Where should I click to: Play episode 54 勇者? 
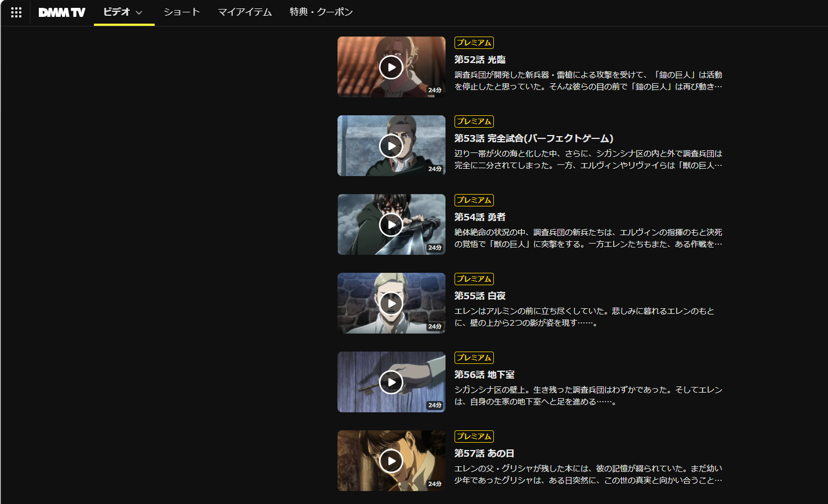[391, 225]
